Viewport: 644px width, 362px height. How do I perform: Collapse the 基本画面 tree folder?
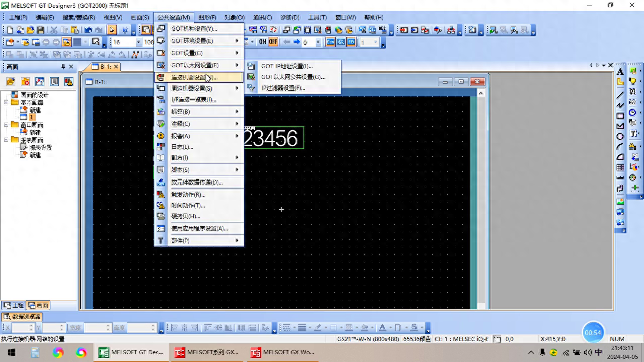point(6,103)
